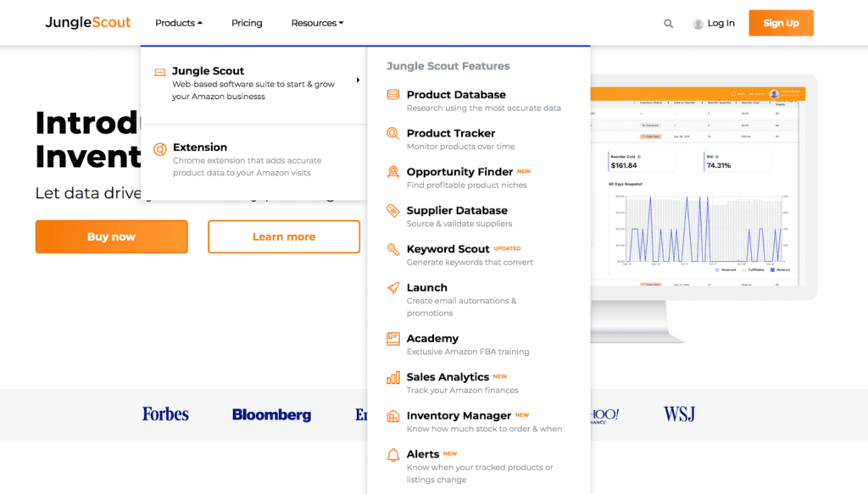Click the Log In link
Image resolution: width=868 pixels, height=494 pixels.
coord(721,23)
